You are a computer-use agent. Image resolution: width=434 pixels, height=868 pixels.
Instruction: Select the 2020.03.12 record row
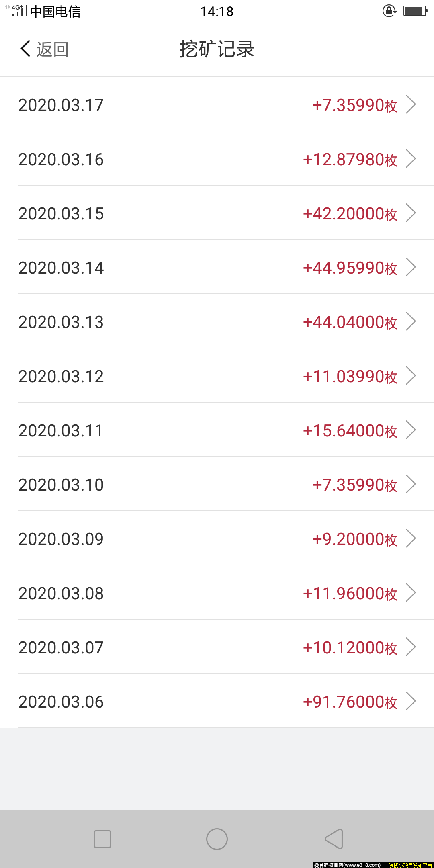[217, 376]
